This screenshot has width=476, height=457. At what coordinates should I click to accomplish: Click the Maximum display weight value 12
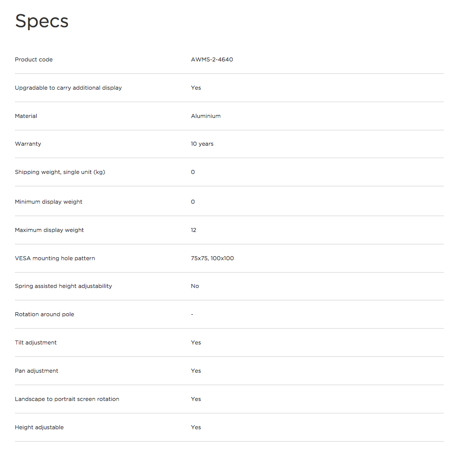click(x=194, y=230)
